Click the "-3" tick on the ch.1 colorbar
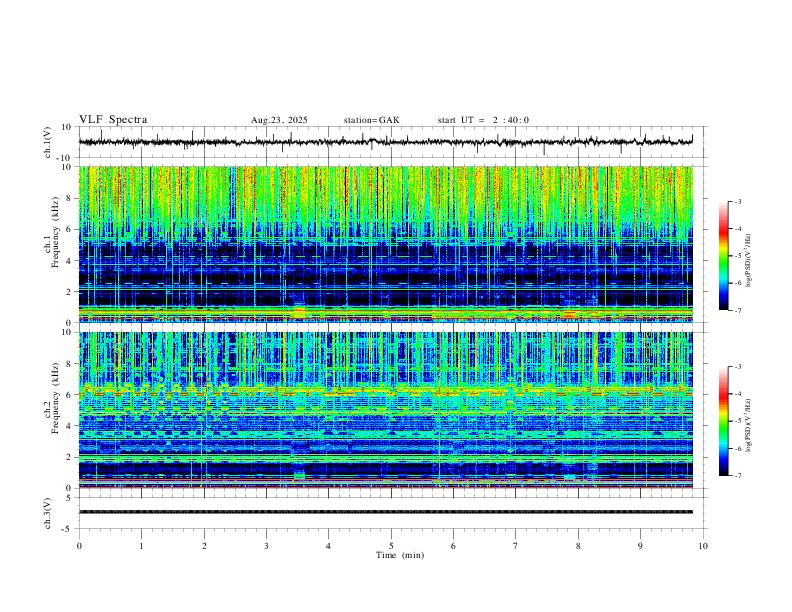This screenshot has width=792, height=612. [737, 201]
